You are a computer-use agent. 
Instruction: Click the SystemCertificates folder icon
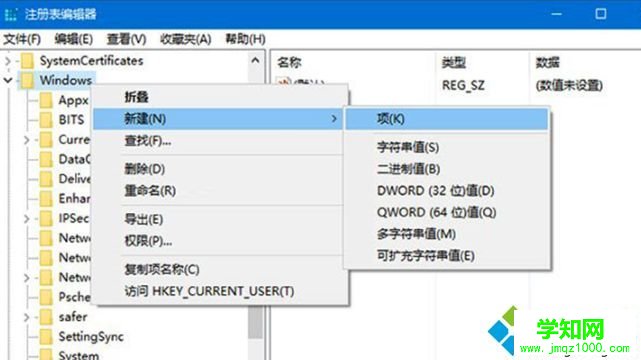tap(27, 61)
